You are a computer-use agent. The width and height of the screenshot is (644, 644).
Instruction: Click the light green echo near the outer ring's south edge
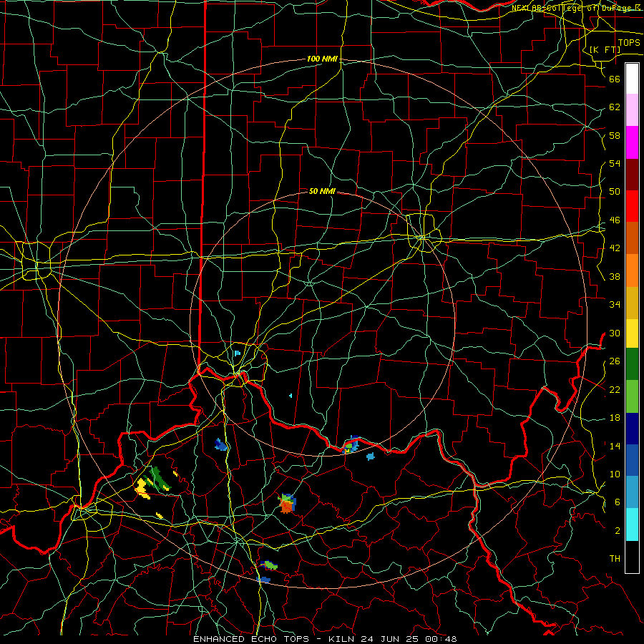tap(270, 565)
